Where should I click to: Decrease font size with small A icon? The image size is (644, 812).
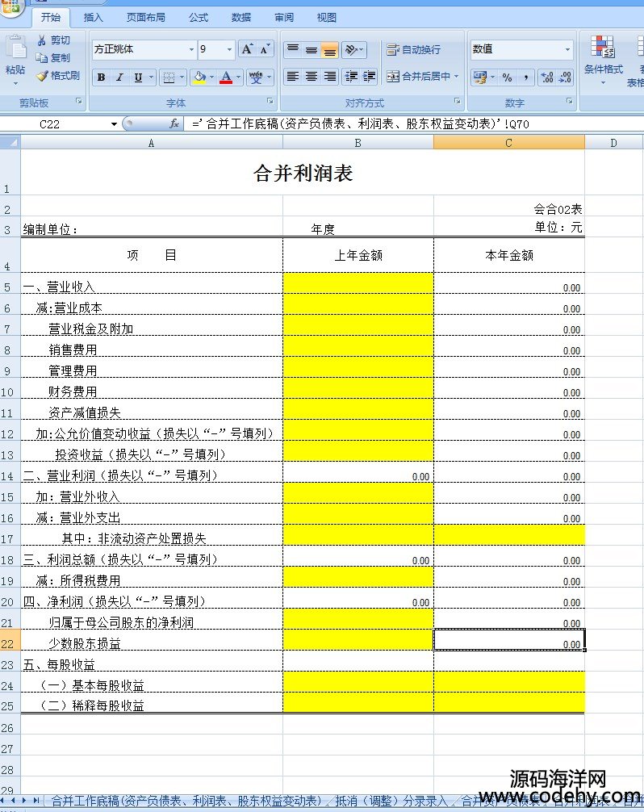265,49
